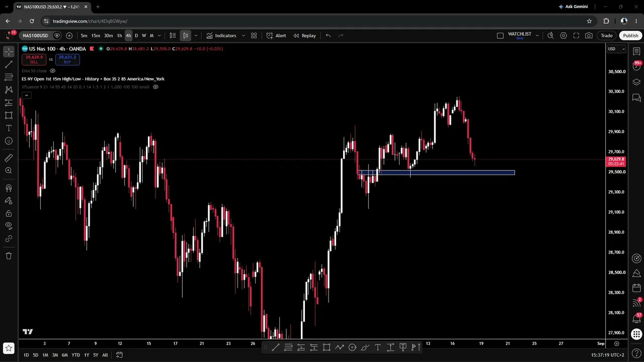Image resolution: width=644 pixels, height=362 pixels.
Task: Open chart settings hexagon icon
Action: click(563, 36)
